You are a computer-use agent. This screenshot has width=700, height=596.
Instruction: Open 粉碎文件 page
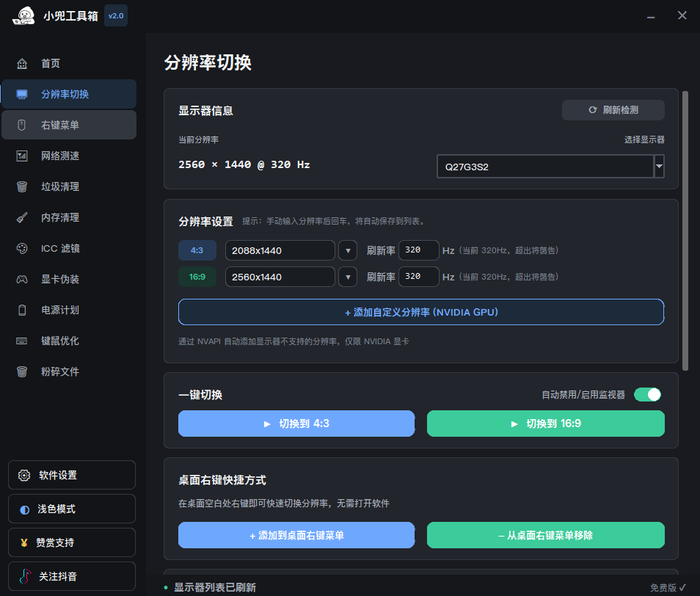[x=69, y=372]
